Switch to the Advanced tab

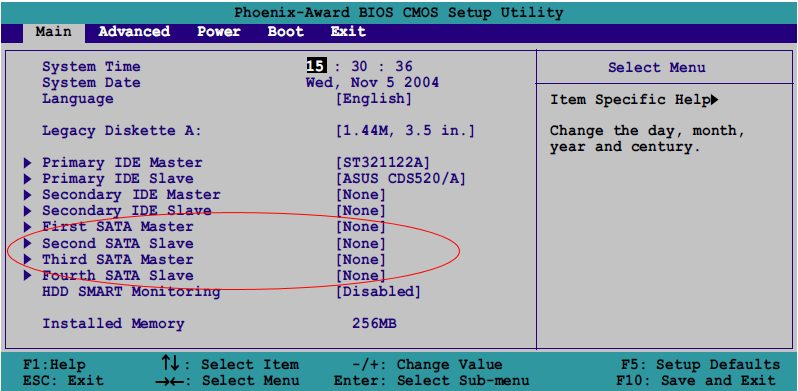[134, 32]
